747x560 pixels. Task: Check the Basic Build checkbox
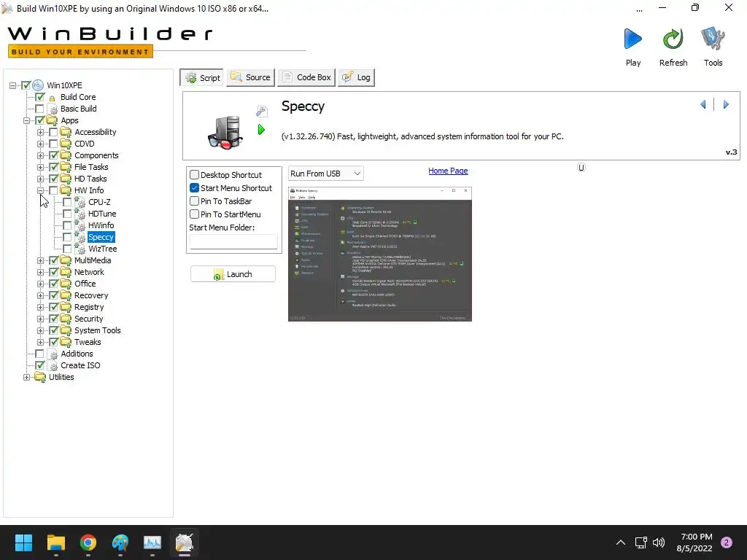pos(39,109)
